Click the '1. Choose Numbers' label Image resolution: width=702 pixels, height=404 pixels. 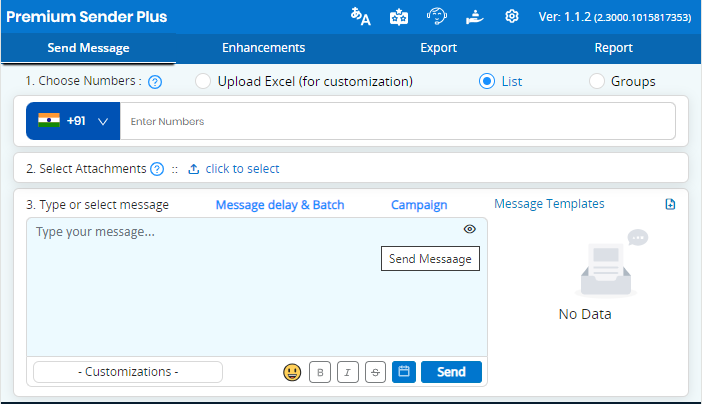click(x=84, y=81)
